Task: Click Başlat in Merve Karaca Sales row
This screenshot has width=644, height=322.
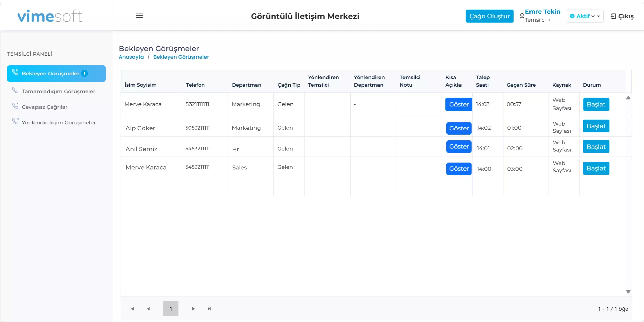Action: click(x=596, y=168)
